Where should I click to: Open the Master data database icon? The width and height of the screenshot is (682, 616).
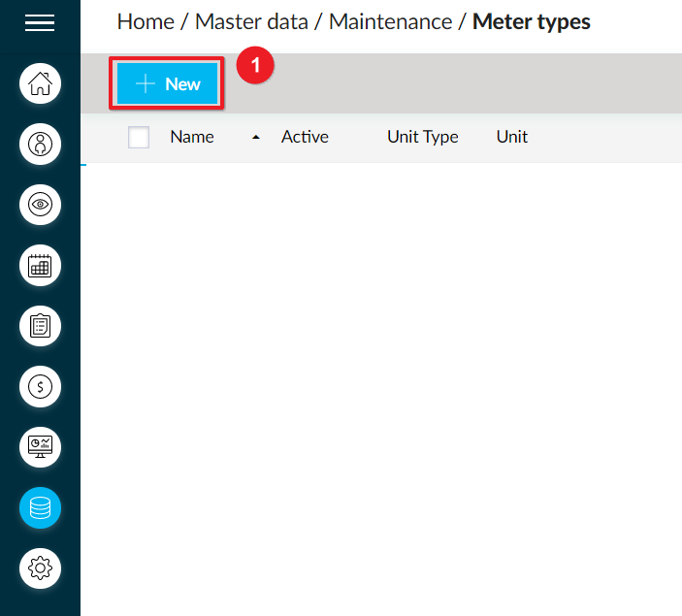40,507
